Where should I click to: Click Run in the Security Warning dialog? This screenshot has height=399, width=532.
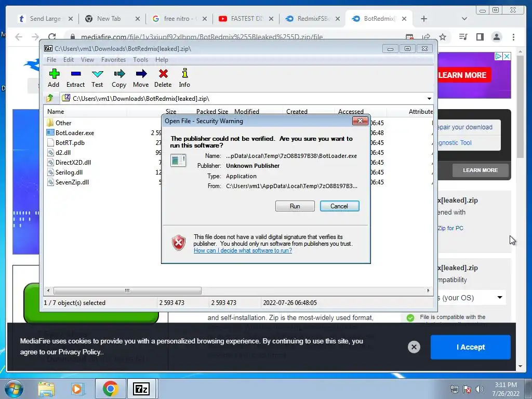tap(295, 206)
